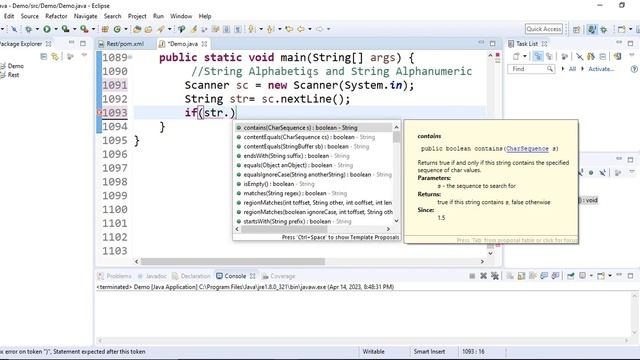The width and height of the screenshot is (640, 360).
Task: Click Remove All Terminated Launches in Console
Action: click(495, 276)
